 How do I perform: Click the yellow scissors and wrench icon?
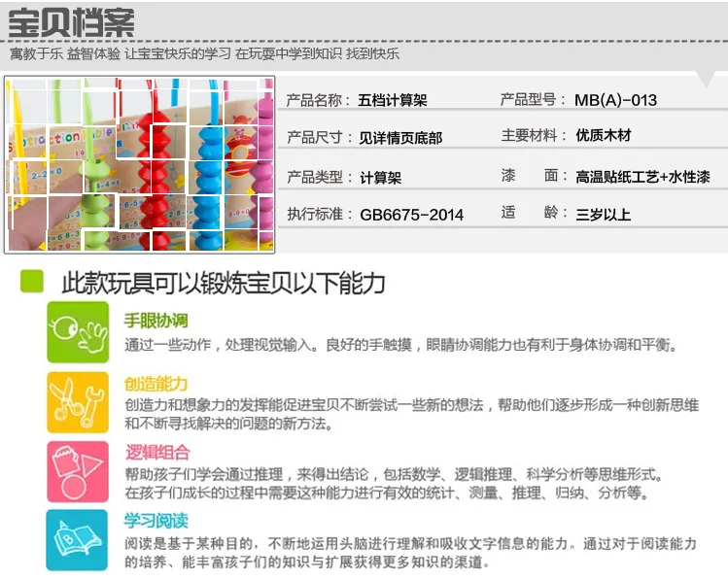point(78,402)
